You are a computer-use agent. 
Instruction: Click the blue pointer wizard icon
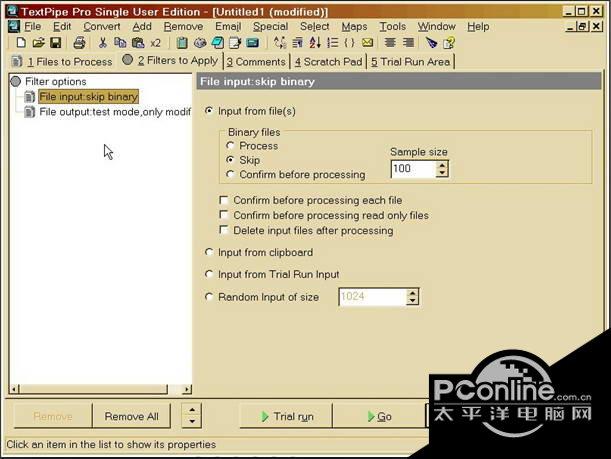coord(431,42)
